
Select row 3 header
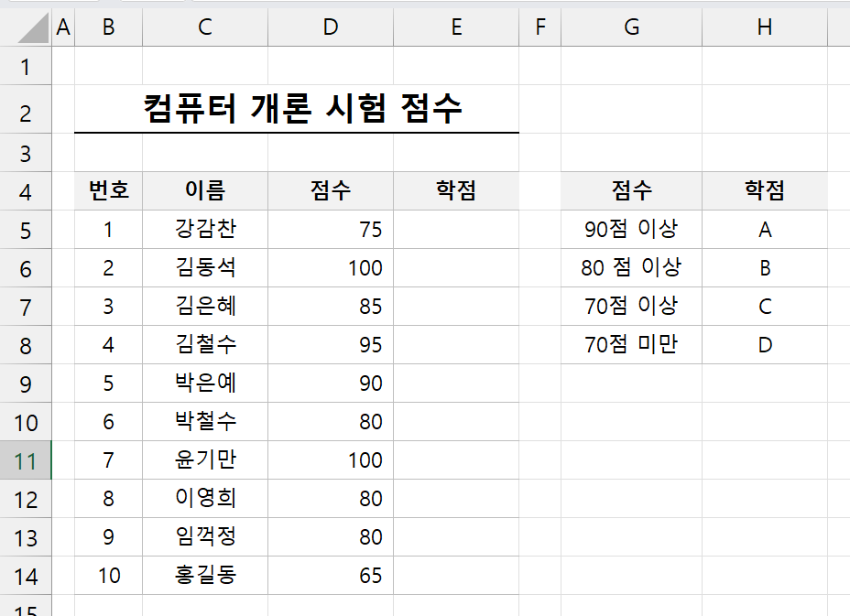point(26,153)
